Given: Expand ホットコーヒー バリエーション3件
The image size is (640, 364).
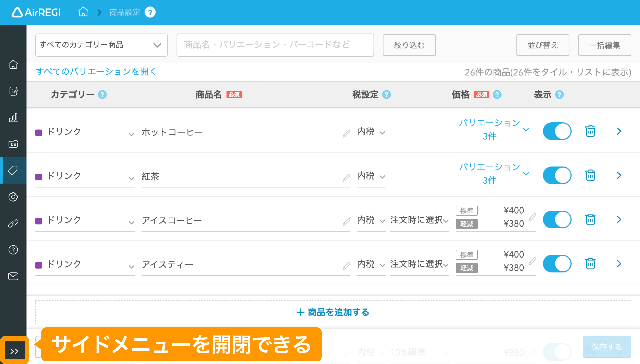Looking at the screenshot, I should point(494,130).
